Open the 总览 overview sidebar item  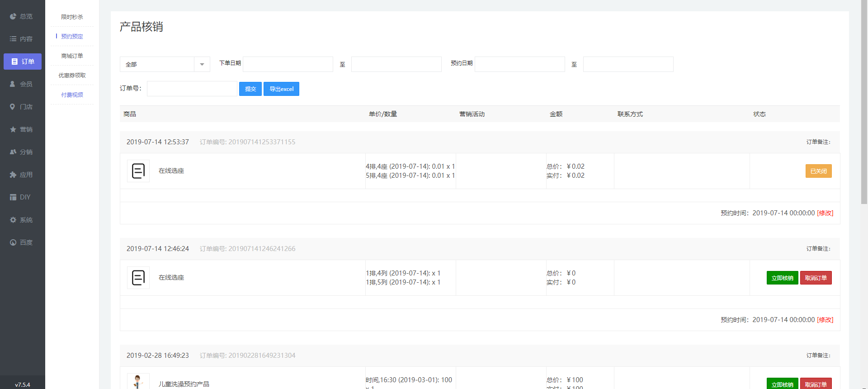[22, 16]
